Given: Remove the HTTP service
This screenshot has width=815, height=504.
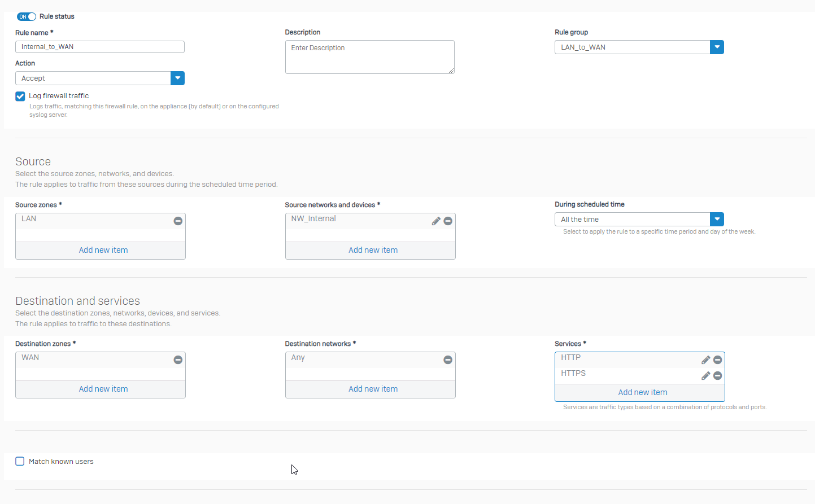Looking at the screenshot, I should tap(718, 360).
